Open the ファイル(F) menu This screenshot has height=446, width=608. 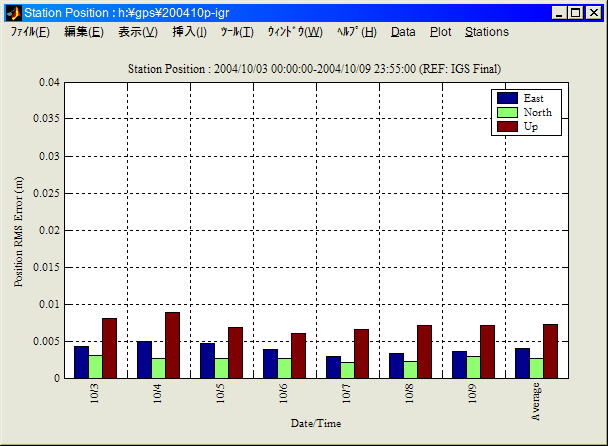click(30, 32)
